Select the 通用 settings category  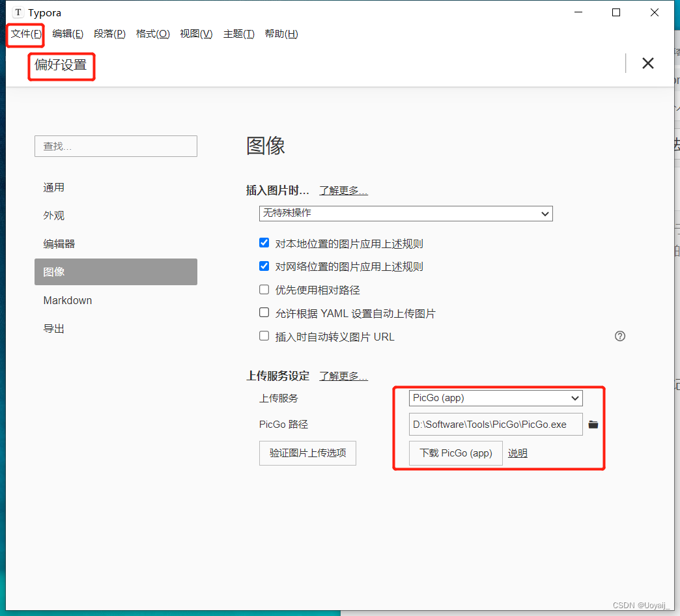pos(116,188)
